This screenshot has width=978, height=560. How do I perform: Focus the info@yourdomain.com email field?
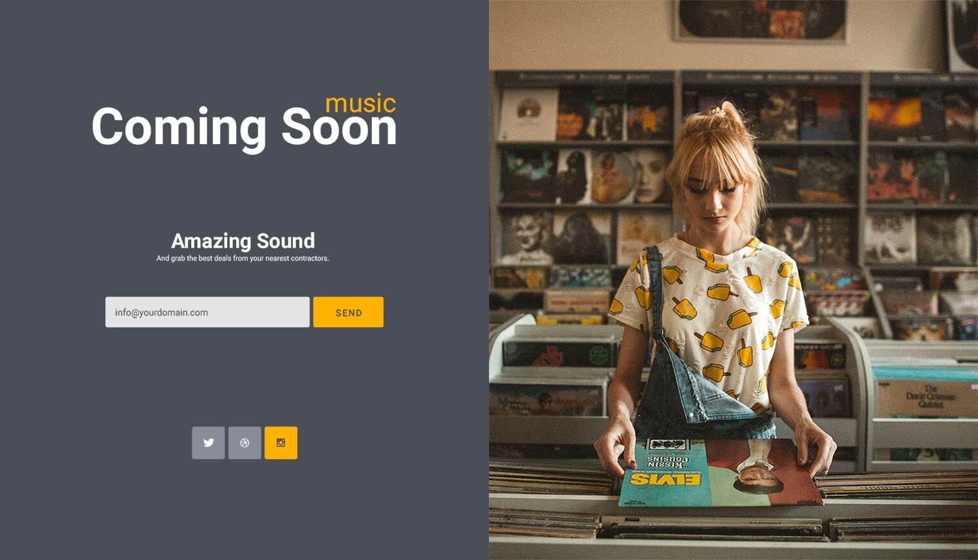click(207, 312)
